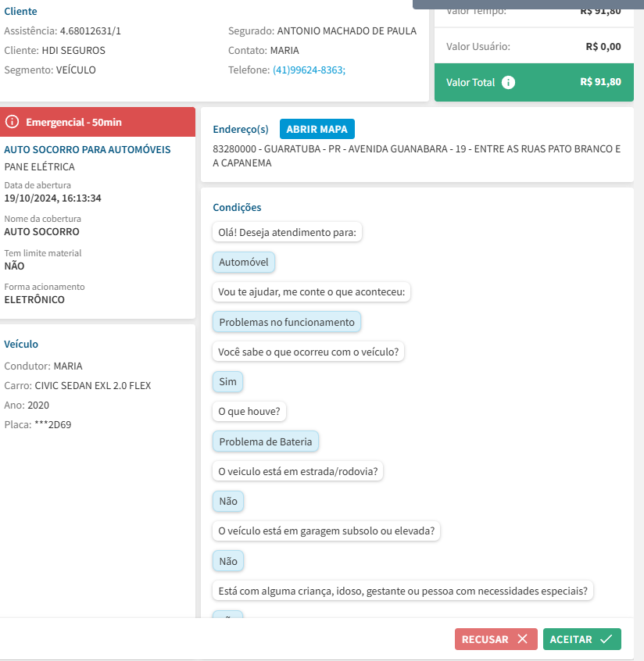This screenshot has height=661, width=644.
Task: Click the Valor Total info icon
Action: point(508,82)
